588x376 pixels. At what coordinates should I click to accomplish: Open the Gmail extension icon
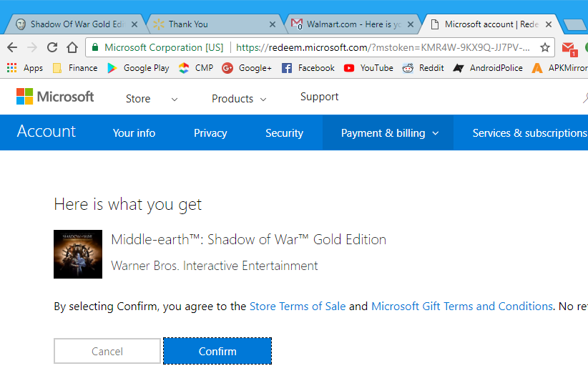(569, 49)
